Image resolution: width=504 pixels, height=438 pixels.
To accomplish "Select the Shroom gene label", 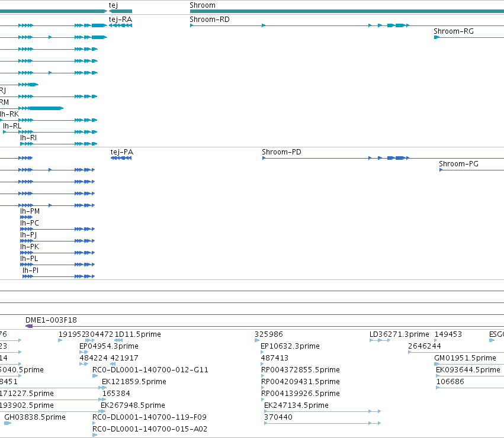I will [203, 5].
